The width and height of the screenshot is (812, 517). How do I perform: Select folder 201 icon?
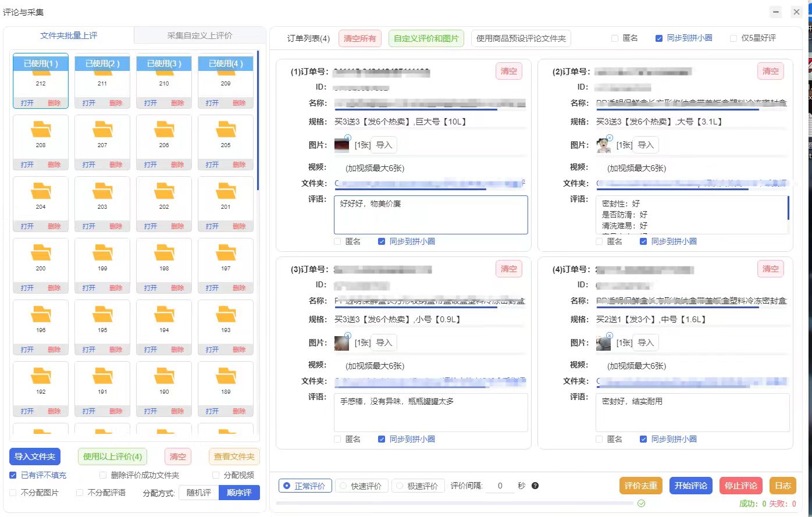click(226, 191)
